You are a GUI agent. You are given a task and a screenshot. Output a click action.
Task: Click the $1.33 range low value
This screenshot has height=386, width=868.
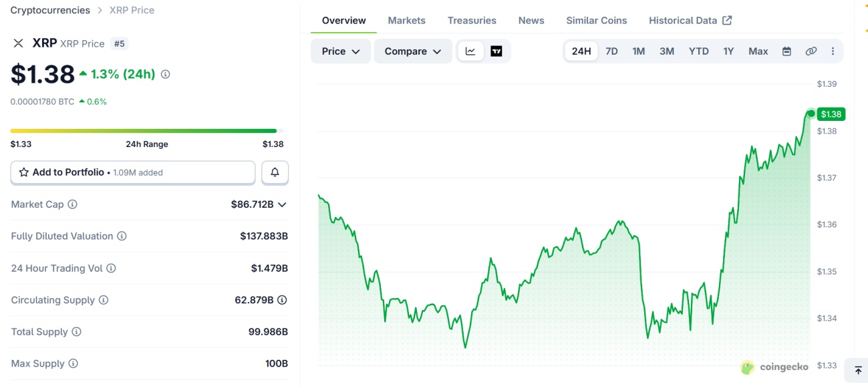[x=21, y=144]
